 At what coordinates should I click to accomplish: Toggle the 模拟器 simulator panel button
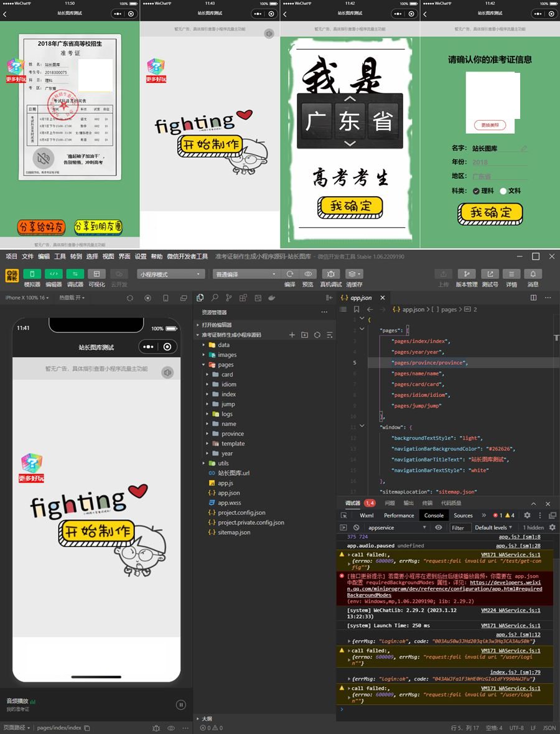coord(32,274)
